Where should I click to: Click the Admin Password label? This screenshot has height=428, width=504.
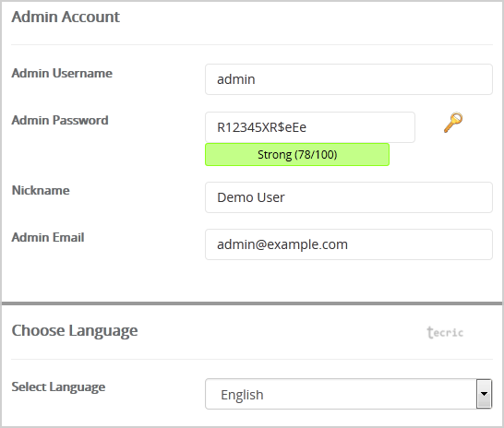[x=60, y=121]
